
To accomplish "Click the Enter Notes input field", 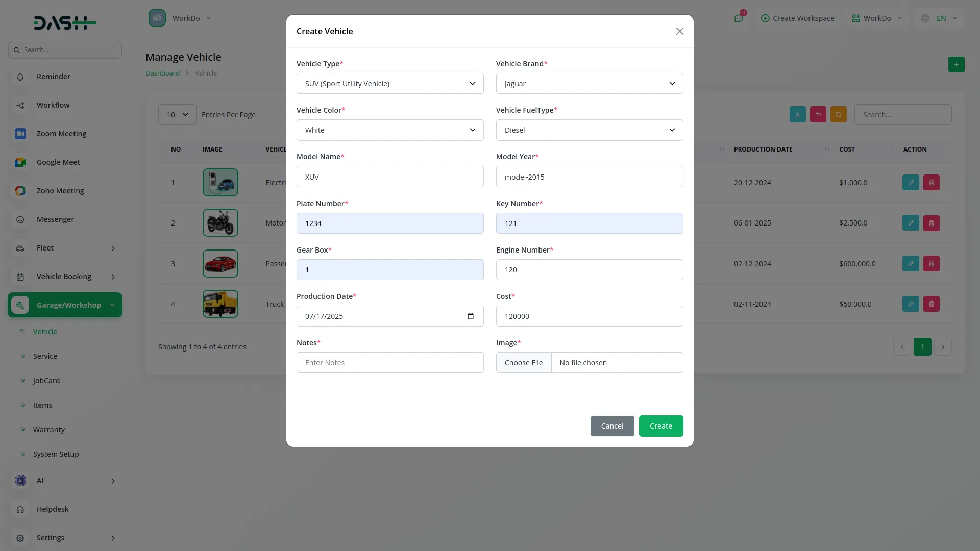I will 389,362.
